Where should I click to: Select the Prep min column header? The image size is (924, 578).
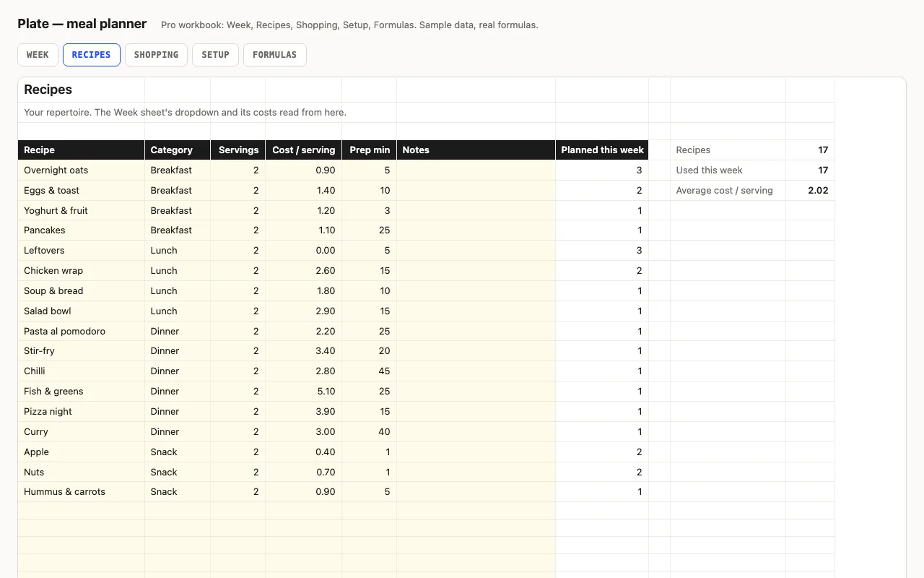click(x=370, y=150)
